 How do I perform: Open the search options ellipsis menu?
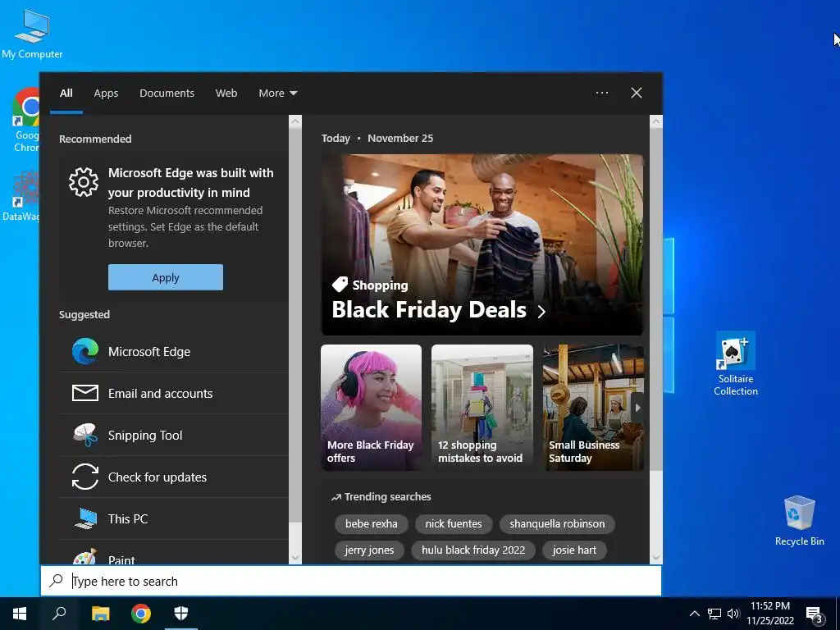[602, 93]
